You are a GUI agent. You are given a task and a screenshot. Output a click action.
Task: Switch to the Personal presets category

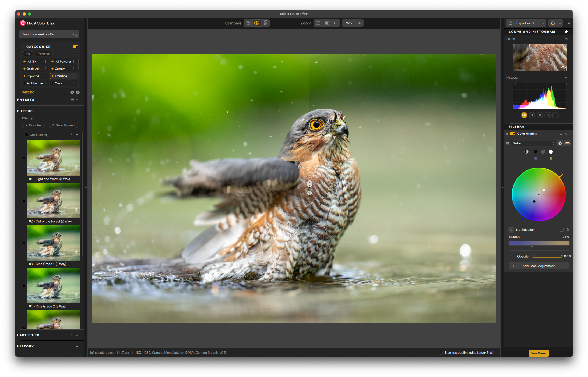click(x=44, y=54)
